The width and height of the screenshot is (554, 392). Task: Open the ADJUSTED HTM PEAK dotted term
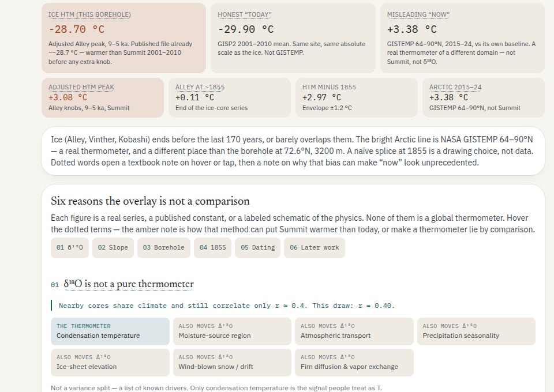pyautogui.click(x=81, y=87)
